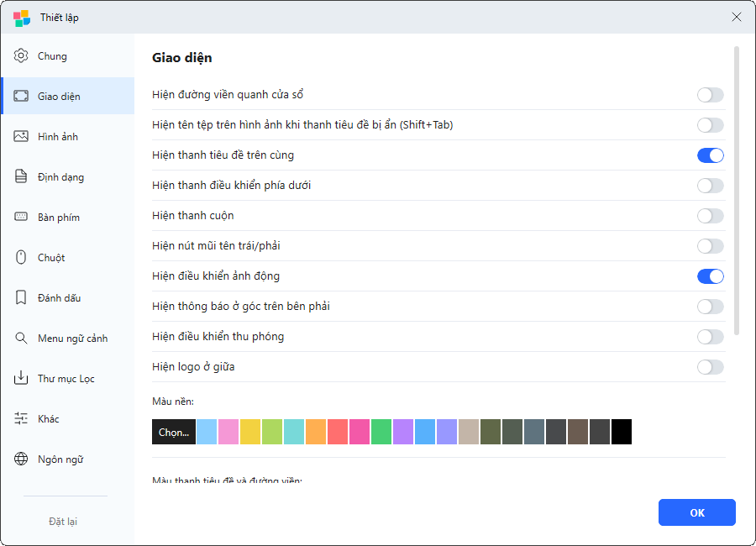Pick the black background color swatch
Screen dimensions: 756x546
622,432
